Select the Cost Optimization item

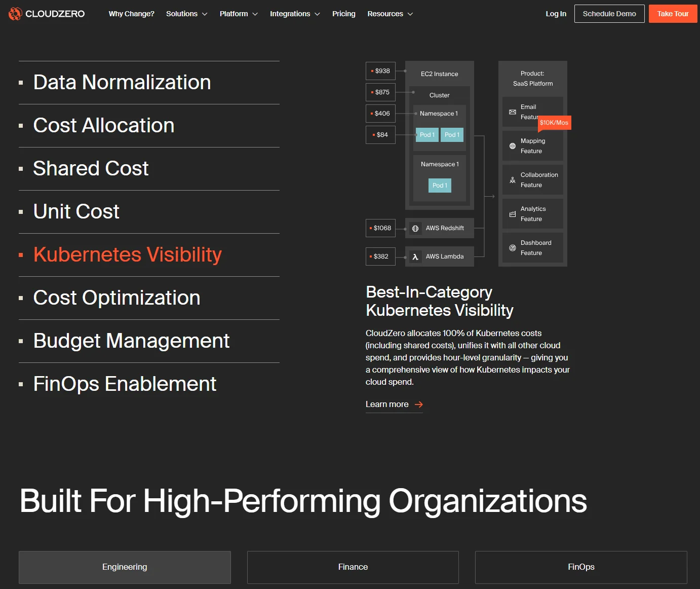click(x=149, y=298)
